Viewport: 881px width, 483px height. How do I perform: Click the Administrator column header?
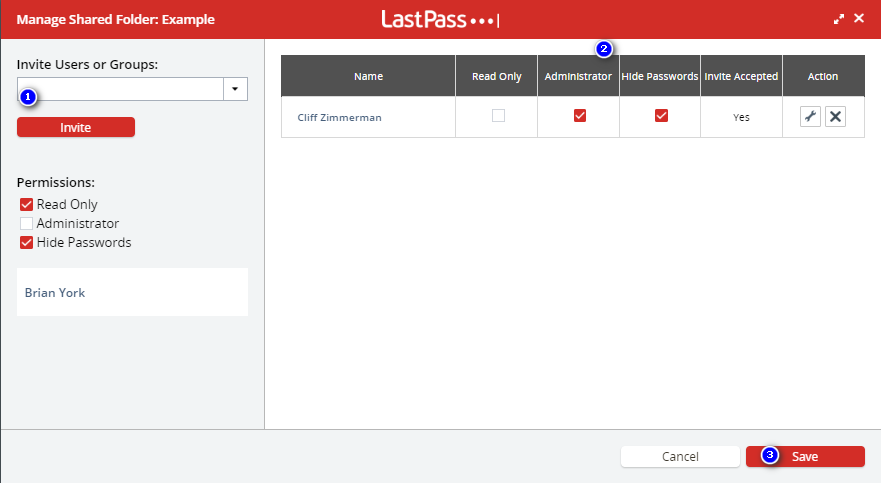point(578,76)
